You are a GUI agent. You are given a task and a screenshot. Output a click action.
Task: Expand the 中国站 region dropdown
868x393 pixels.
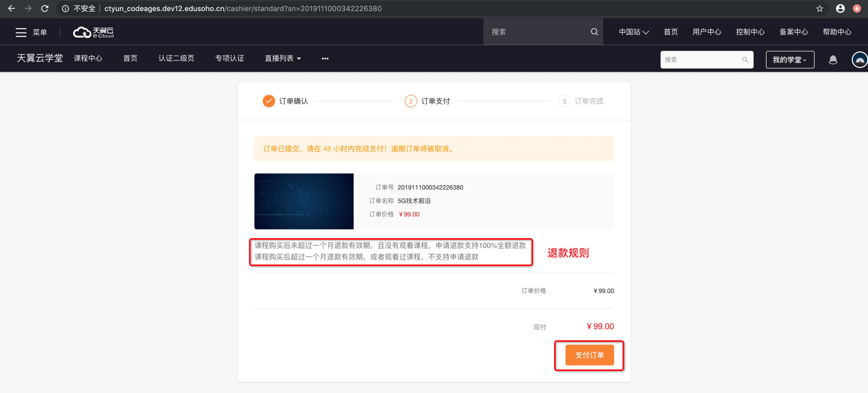[x=633, y=32]
